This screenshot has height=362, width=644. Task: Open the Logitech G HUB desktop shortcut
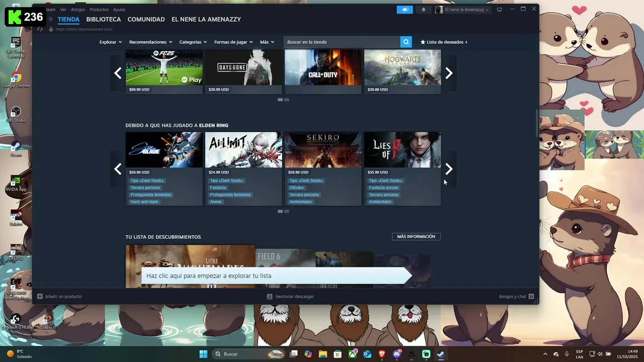(16, 322)
